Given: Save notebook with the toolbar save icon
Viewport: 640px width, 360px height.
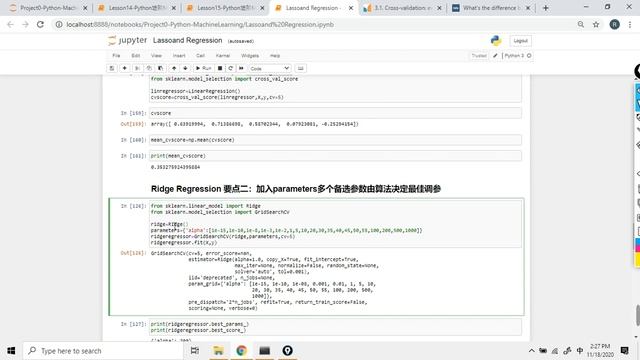Looking at the screenshot, I should coord(112,68).
